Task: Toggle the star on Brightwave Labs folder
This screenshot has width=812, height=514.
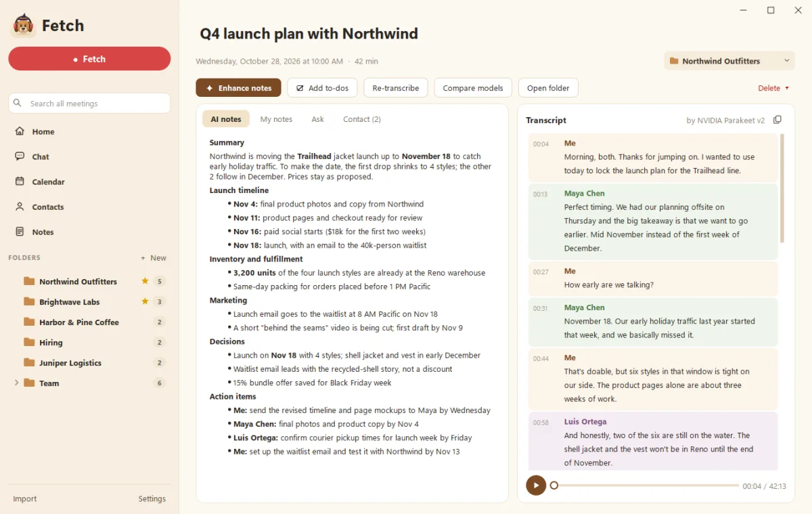Action: click(145, 301)
